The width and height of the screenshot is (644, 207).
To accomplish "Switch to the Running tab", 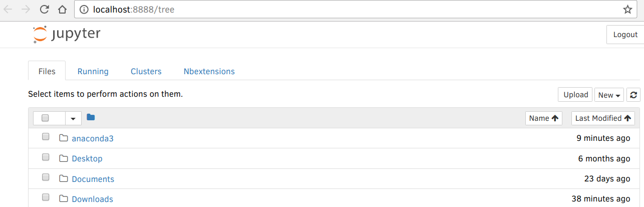I will (x=93, y=71).
